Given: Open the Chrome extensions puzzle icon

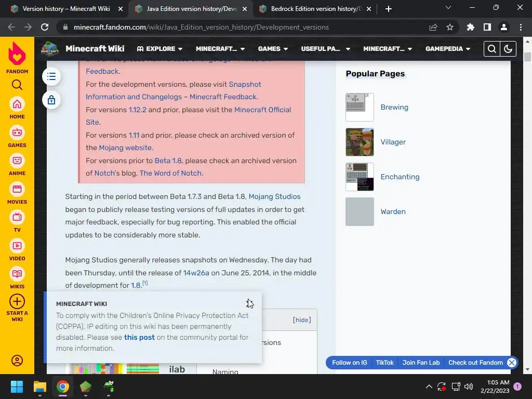Looking at the screenshot, I should 471,27.
